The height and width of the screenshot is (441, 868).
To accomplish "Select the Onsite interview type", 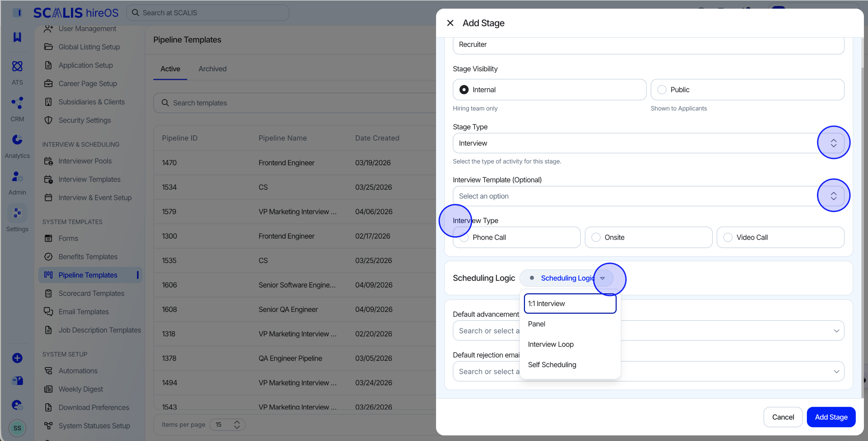I will [648, 237].
